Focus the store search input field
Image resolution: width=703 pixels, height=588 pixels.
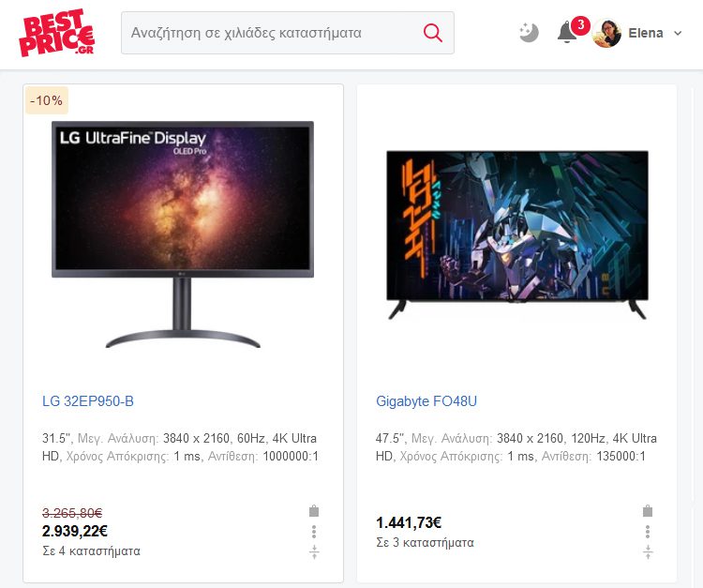pos(271,33)
